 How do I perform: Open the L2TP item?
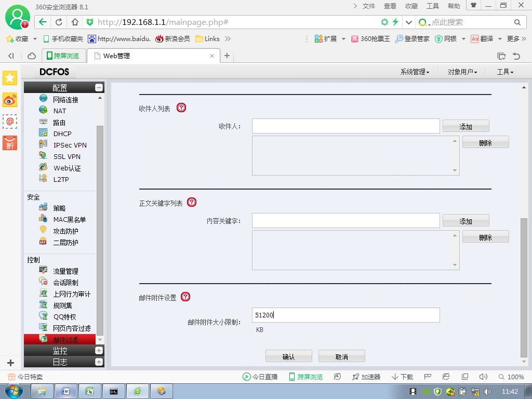(61, 179)
